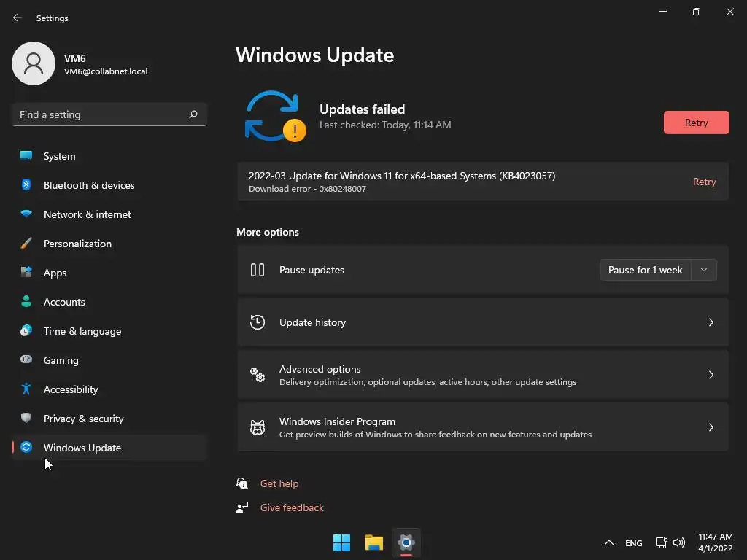
Task: Click the Advanced options gears icon
Action: coord(258,375)
